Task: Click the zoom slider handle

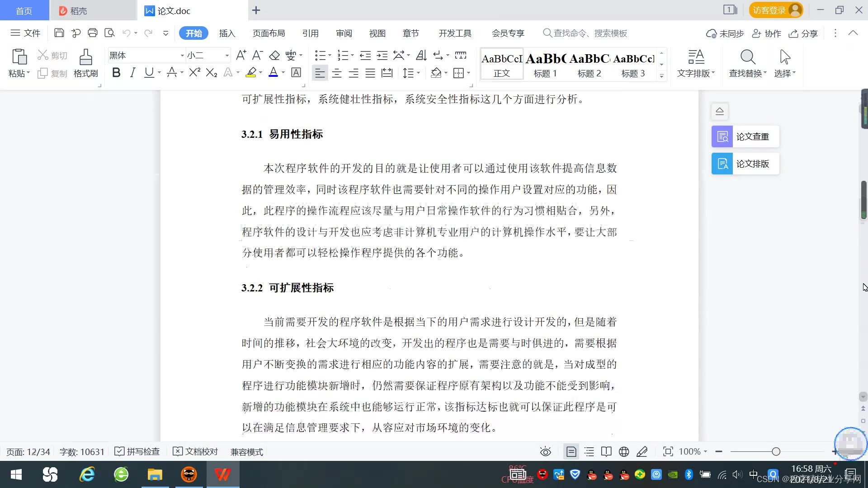Action: pos(776,452)
